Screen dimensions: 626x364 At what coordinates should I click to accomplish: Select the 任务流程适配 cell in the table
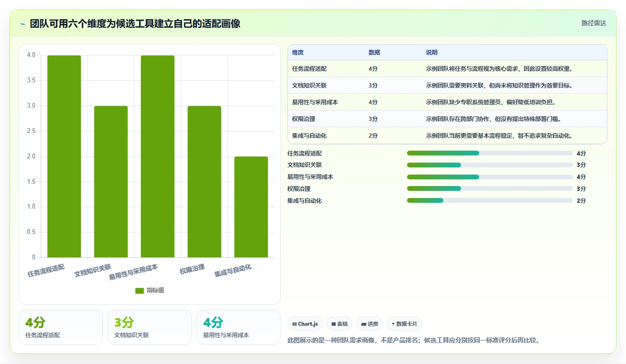pos(309,69)
